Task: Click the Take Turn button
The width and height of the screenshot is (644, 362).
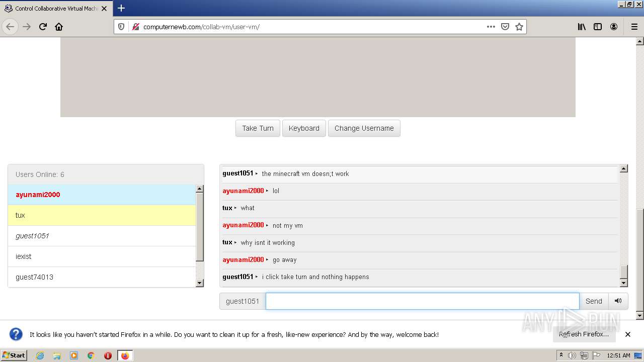Action: tap(258, 128)
